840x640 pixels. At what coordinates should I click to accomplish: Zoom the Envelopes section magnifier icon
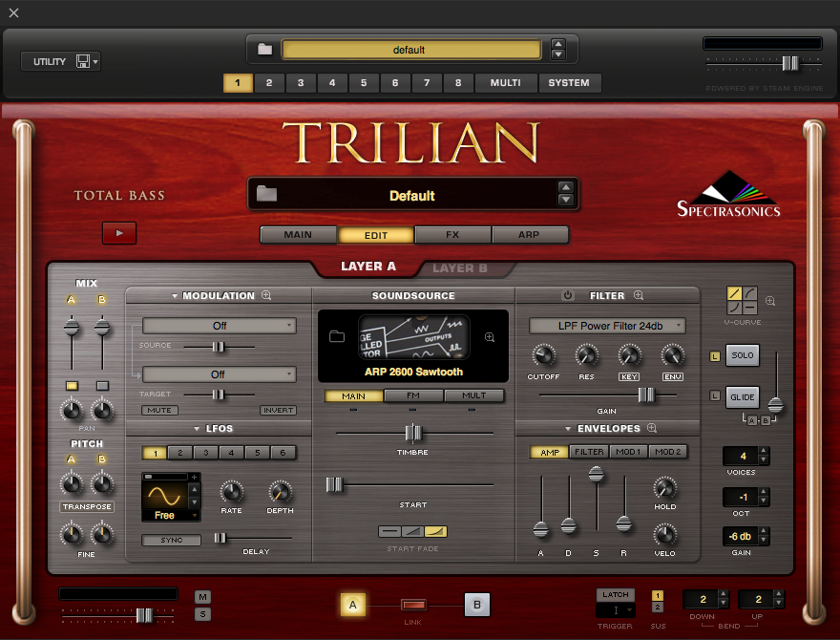(x=652, y=428)
